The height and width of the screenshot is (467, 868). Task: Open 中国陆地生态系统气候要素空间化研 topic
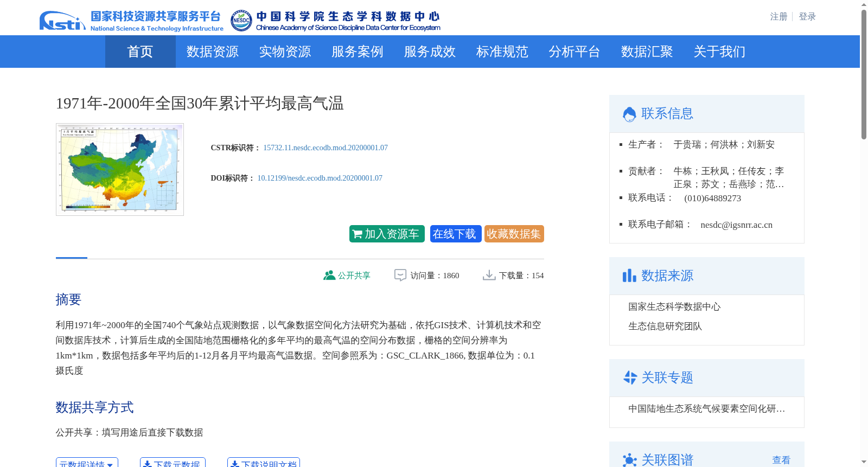pos(706,408)
